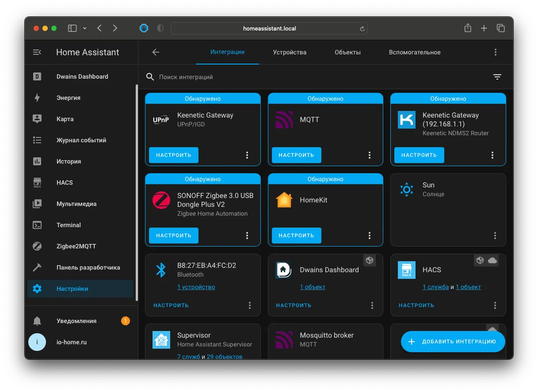Click the Bluetooth logo icon
The height and width of the screenshot is (392, 538).
point(161,270)
